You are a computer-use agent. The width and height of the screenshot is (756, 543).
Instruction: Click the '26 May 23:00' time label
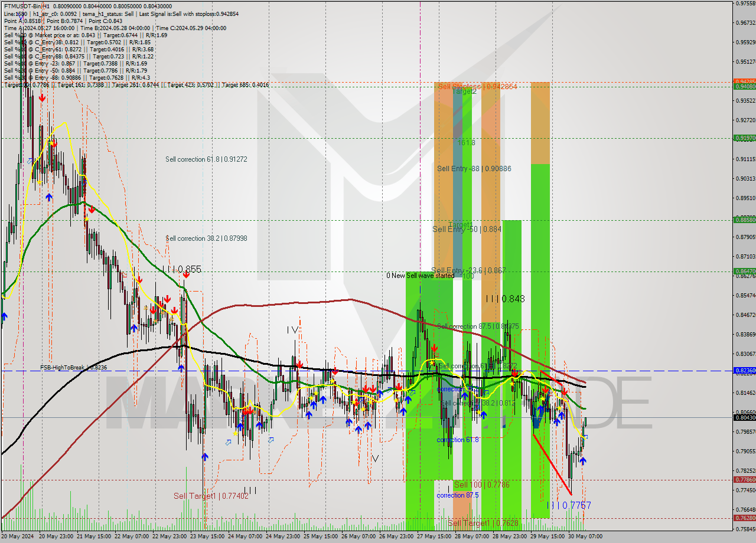tap(396, 537)
